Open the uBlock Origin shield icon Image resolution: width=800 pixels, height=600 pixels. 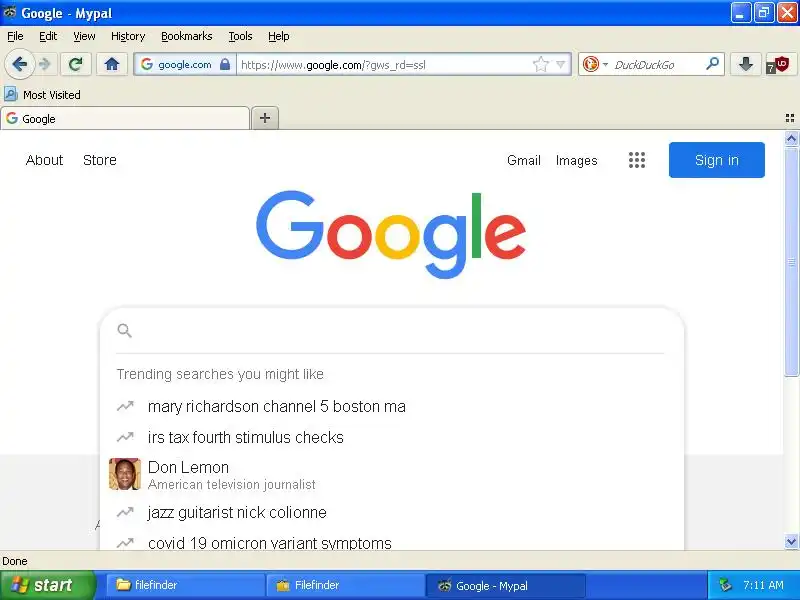click(779, 65)
